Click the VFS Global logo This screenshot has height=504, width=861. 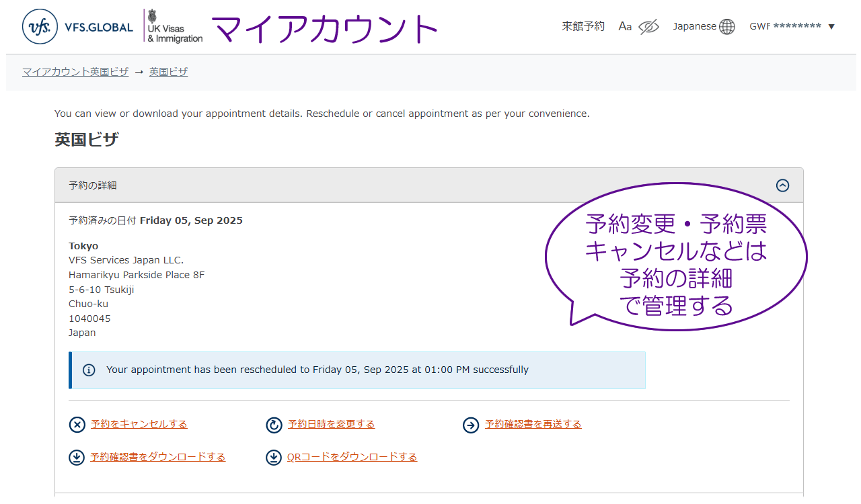[x=87, y=27]
